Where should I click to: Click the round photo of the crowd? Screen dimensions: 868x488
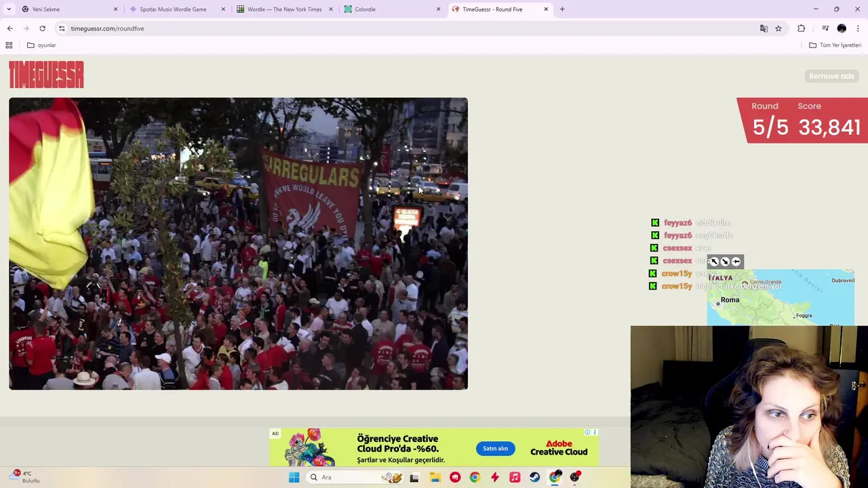click(x=238, y=243)
